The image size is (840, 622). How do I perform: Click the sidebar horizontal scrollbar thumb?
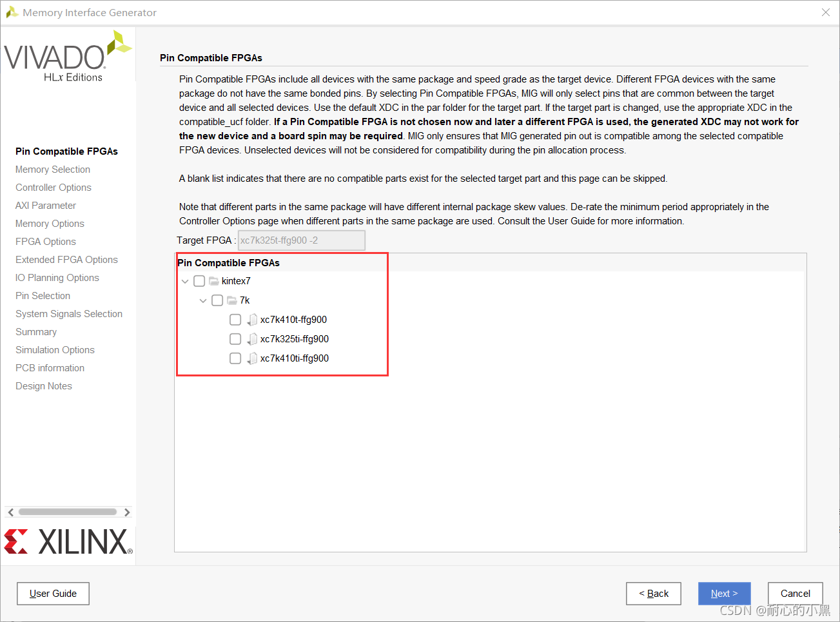[68, 512]
